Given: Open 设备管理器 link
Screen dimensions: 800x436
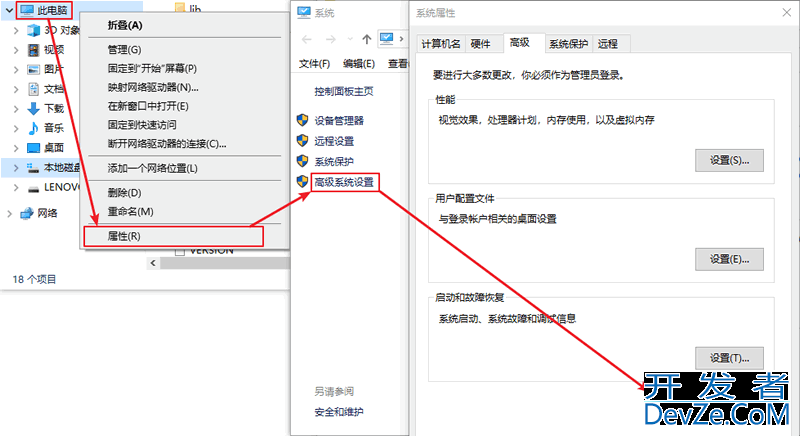Looking at the screenshot, I should 339,120.
